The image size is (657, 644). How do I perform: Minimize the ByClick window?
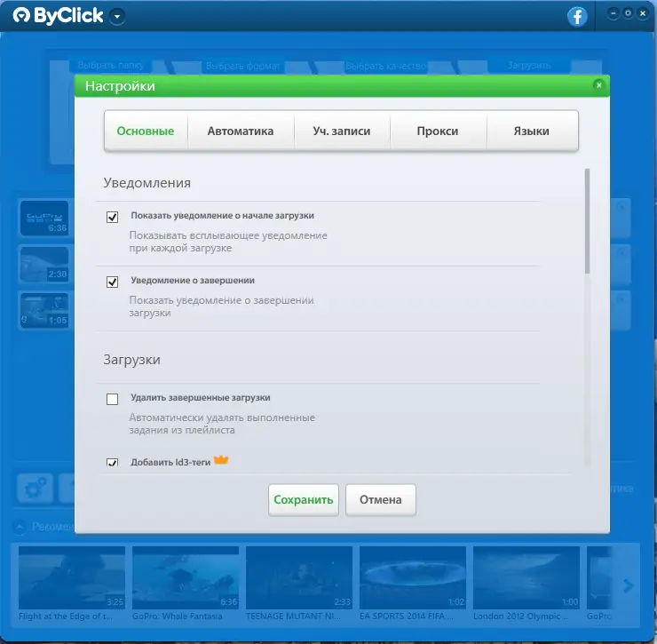(x=613, y=13)
